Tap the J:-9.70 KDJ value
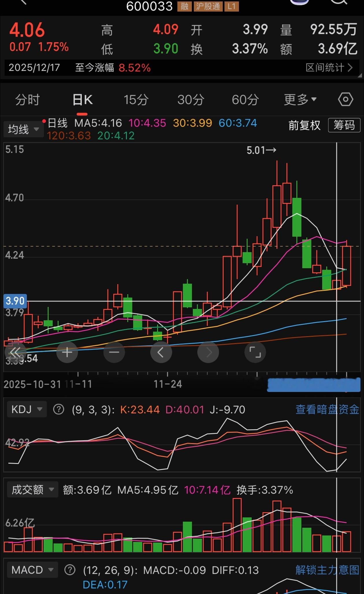 227,409
